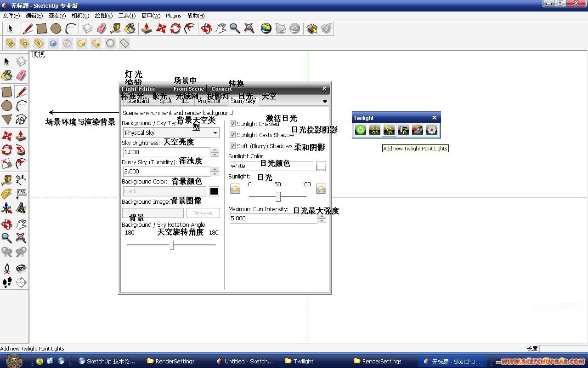This screenshot has height=368, width=588.
Task: Select the Scale tool in left palette
Action: pyautogui.click(x=7, y=164)
